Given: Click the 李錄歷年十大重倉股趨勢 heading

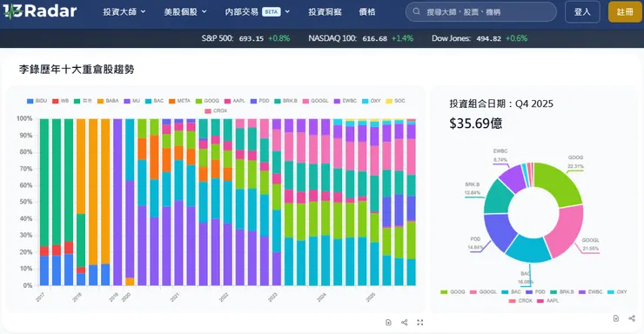Looking at the screenshot, I should (x=77, y=70).
